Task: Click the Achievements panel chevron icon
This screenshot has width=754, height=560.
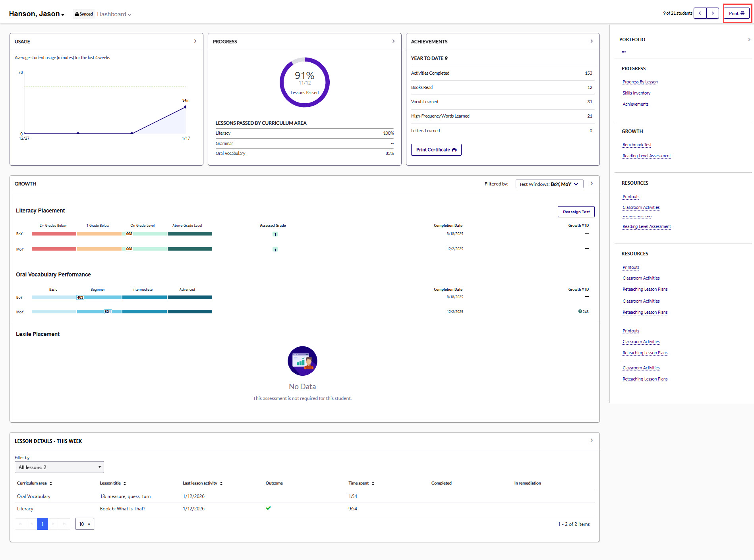Action: pyautogui.click(x=592, y=41)
